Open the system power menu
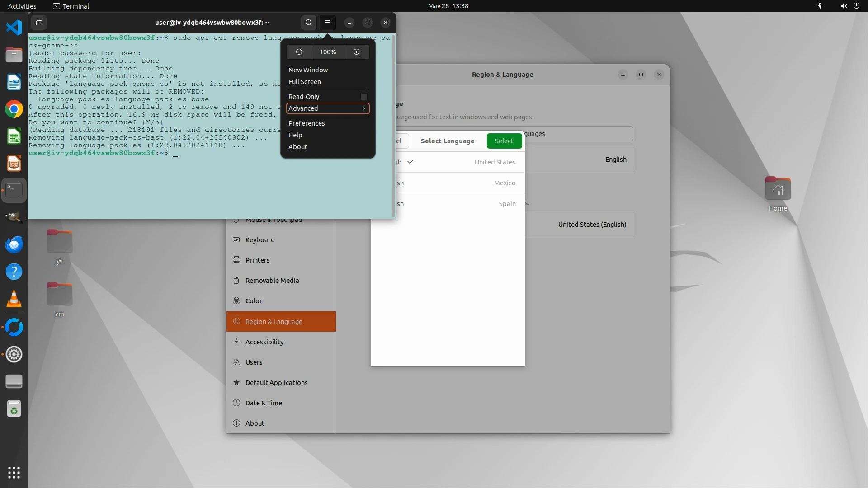 point(856,6)
